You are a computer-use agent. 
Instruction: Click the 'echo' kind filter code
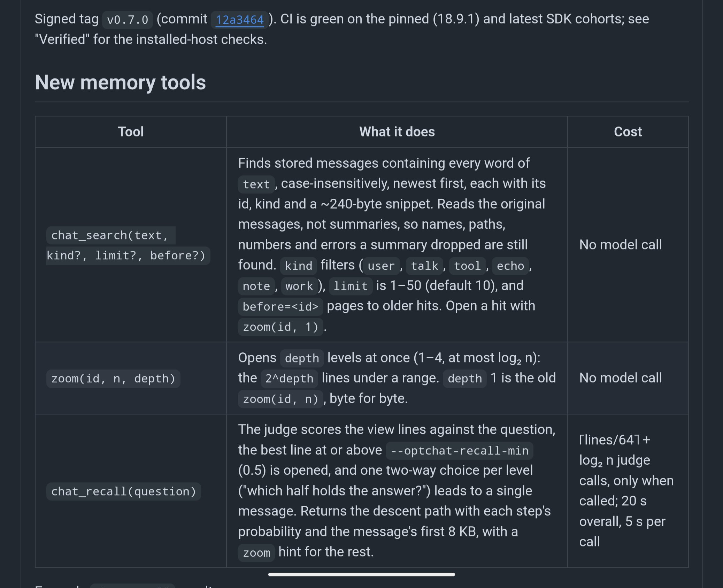510,266
